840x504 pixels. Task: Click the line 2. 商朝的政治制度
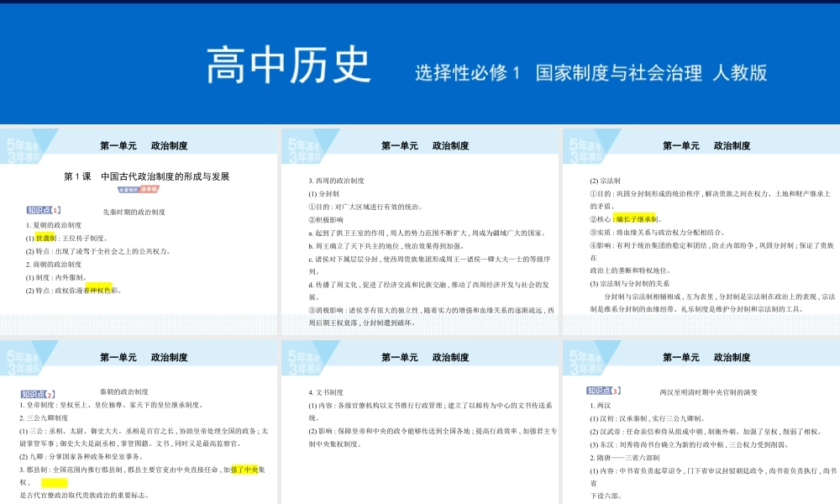click(x=54, y=265)
